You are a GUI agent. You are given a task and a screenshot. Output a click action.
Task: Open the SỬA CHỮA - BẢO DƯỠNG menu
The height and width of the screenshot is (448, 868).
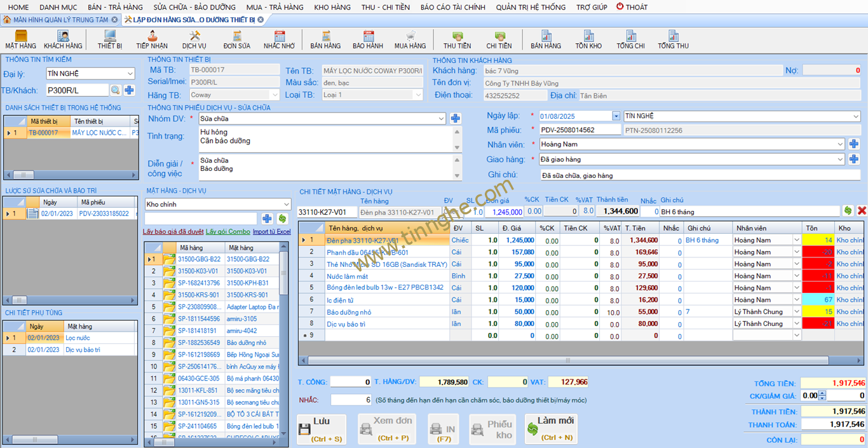[x=194, y=7]
